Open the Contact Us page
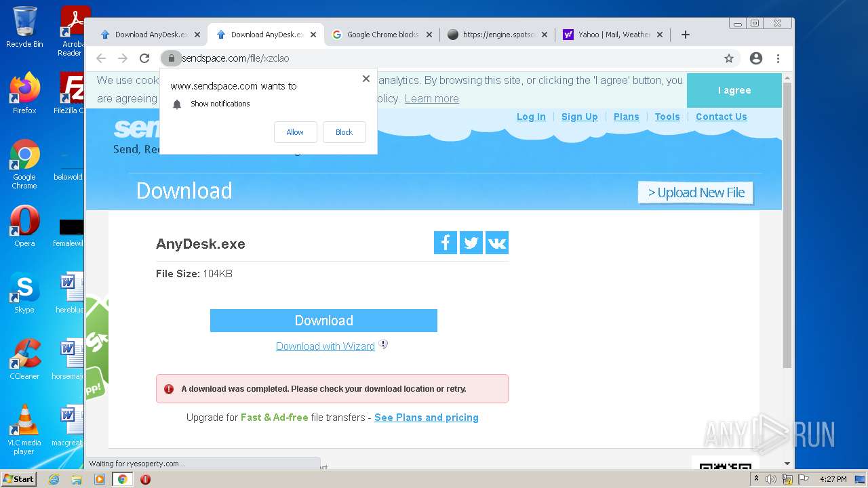The image size is (868, 488). click(721, 117)
